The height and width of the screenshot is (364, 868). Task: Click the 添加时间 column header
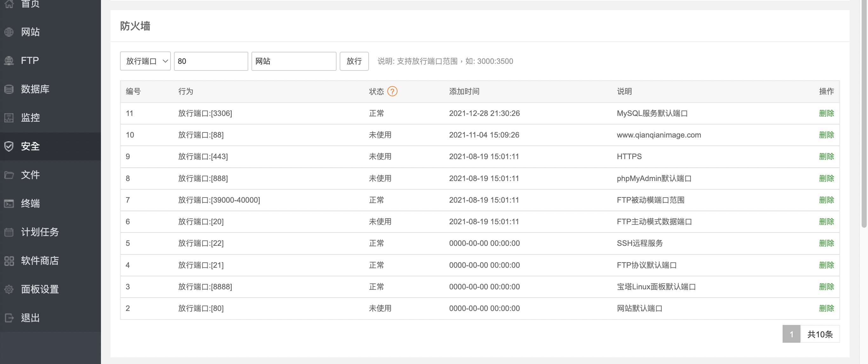pyautogui.click(x=464, y=91)
